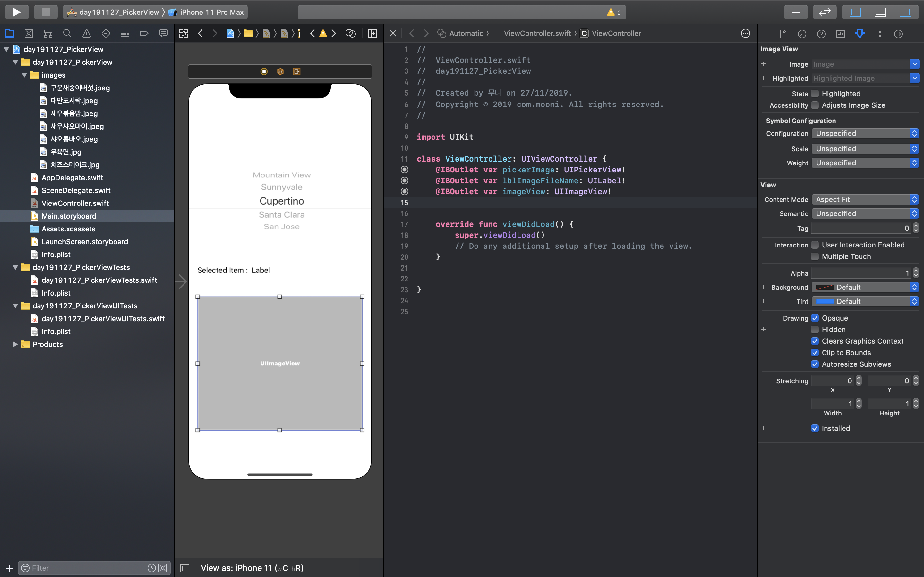Select ViewController.swift in navigator

coord(75,204)
